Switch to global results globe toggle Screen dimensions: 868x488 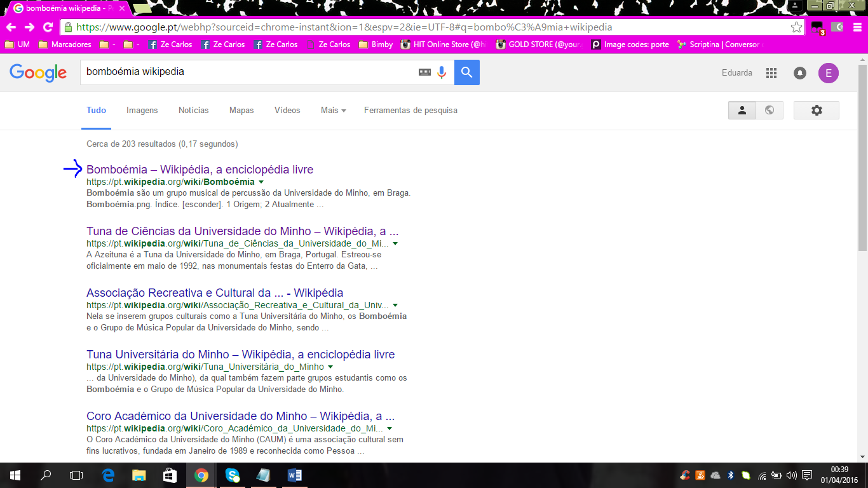(x=770, y=110)
